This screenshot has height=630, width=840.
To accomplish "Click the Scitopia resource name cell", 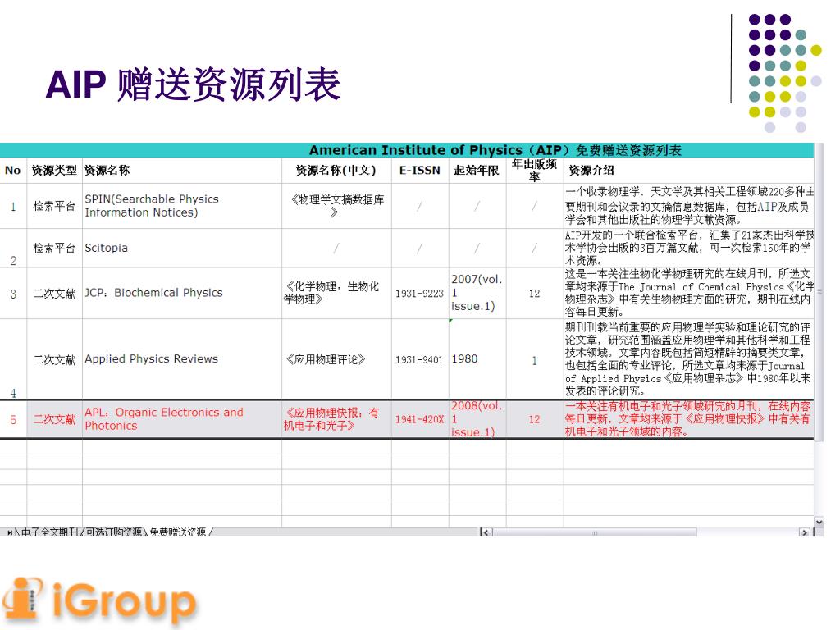I will pos(181,248).
